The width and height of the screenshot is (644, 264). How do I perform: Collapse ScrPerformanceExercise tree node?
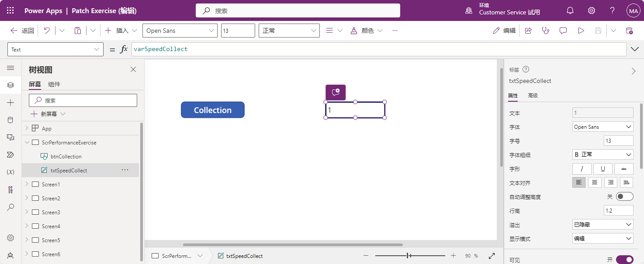click(x=27, y=142)
